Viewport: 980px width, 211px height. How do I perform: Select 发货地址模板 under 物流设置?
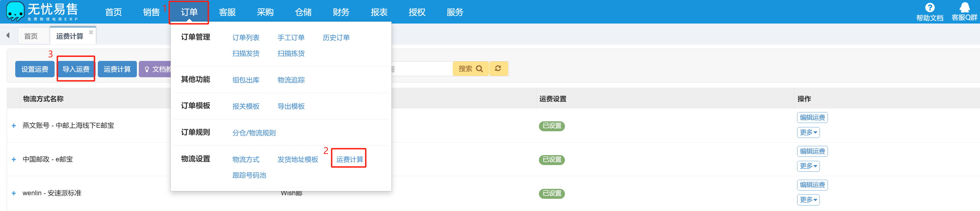298,160
